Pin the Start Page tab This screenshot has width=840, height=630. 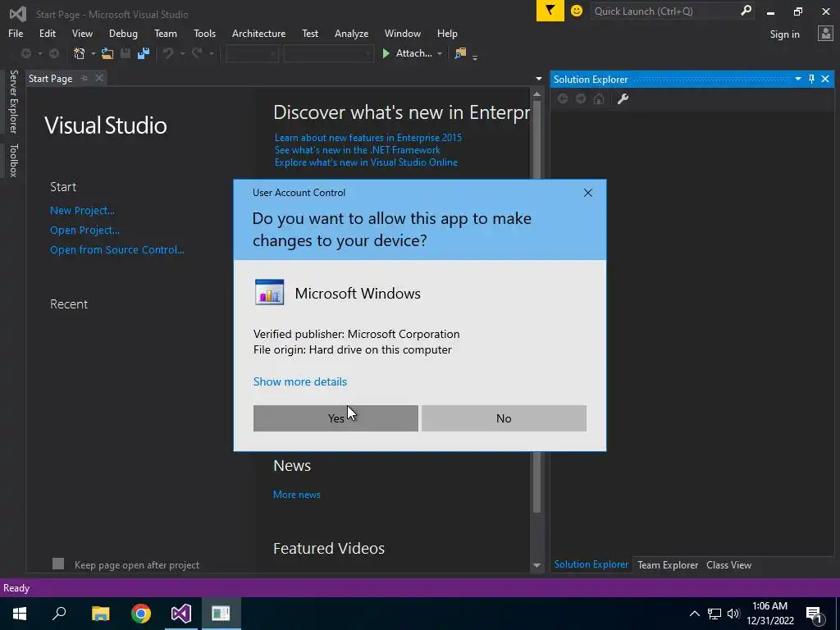tap(84, 78)
